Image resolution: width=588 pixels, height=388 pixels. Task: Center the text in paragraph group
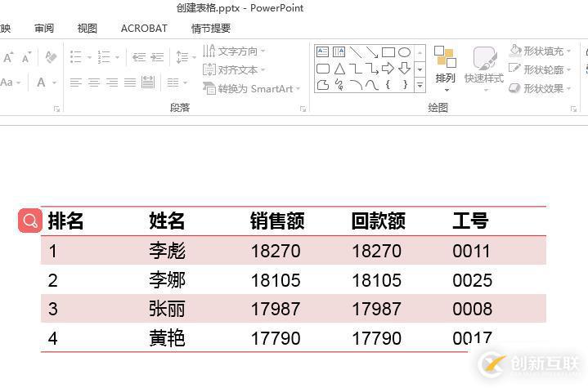[x=94, y=83]
